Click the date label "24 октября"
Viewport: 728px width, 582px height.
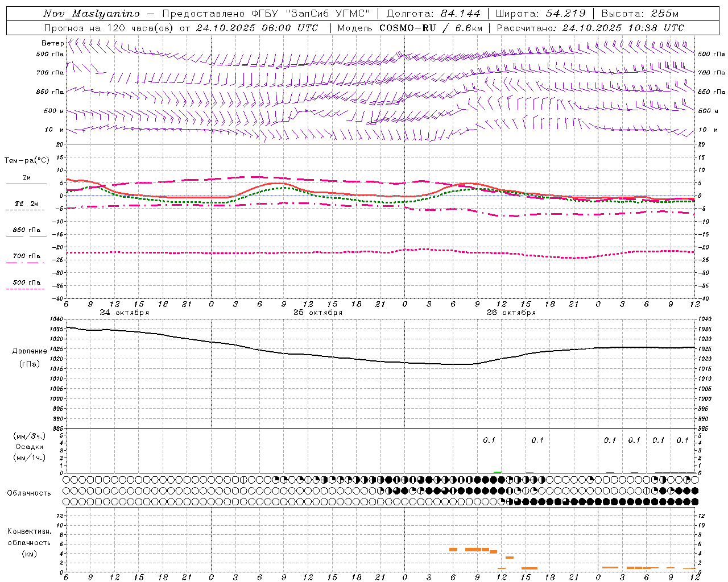point(125,313)
